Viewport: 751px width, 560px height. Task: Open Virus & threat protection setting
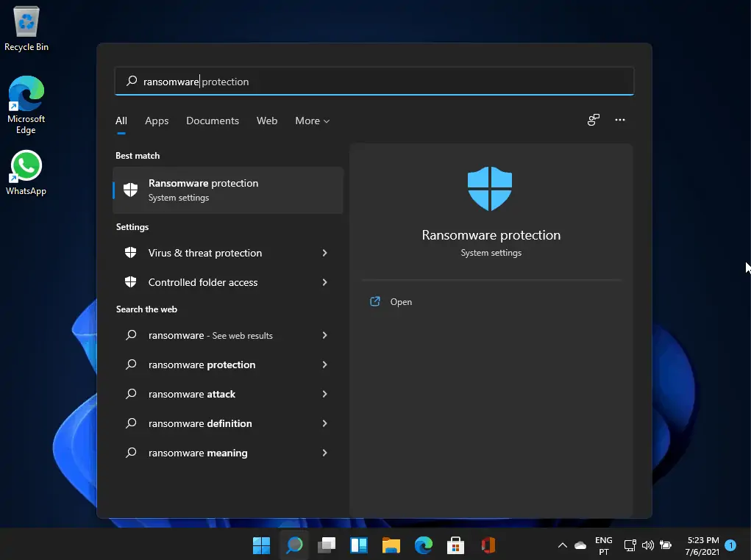point(228,253)
